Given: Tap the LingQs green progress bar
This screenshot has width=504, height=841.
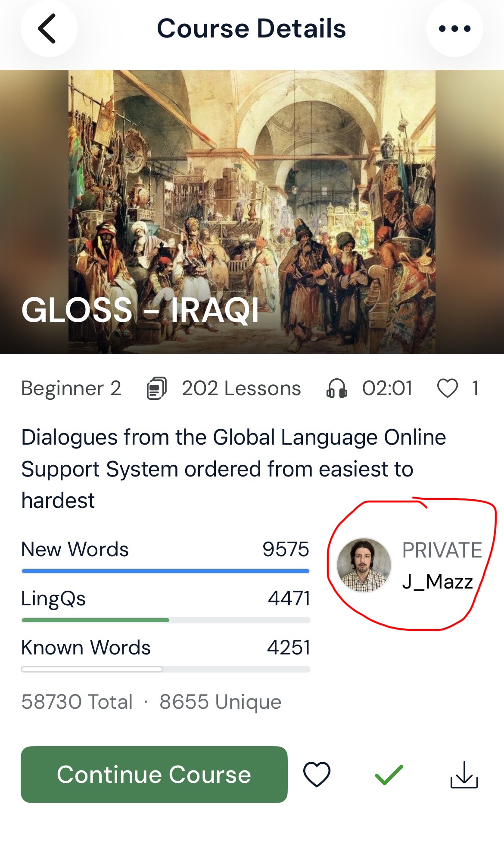Looking at the screenshot, I should [x=165, y=620].
